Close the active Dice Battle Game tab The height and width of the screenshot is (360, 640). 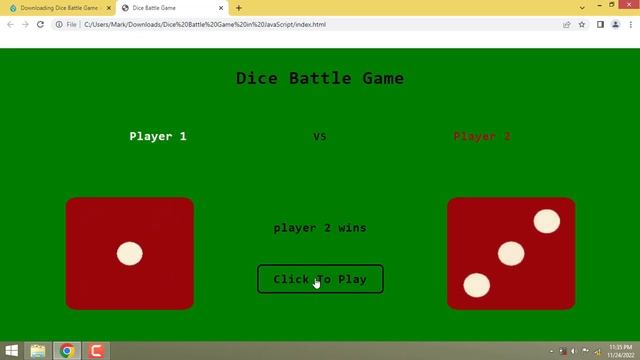[221, 8]
